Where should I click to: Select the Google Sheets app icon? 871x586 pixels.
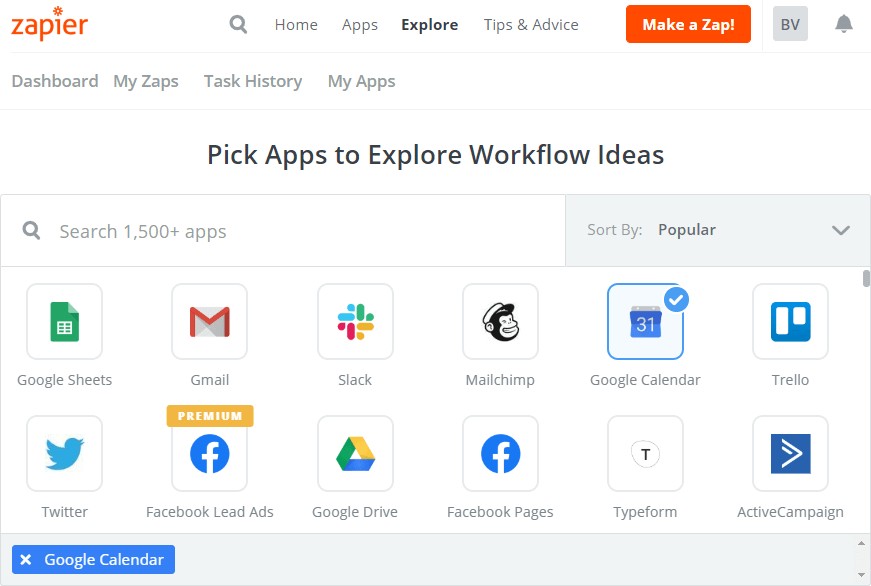[64, 322]
